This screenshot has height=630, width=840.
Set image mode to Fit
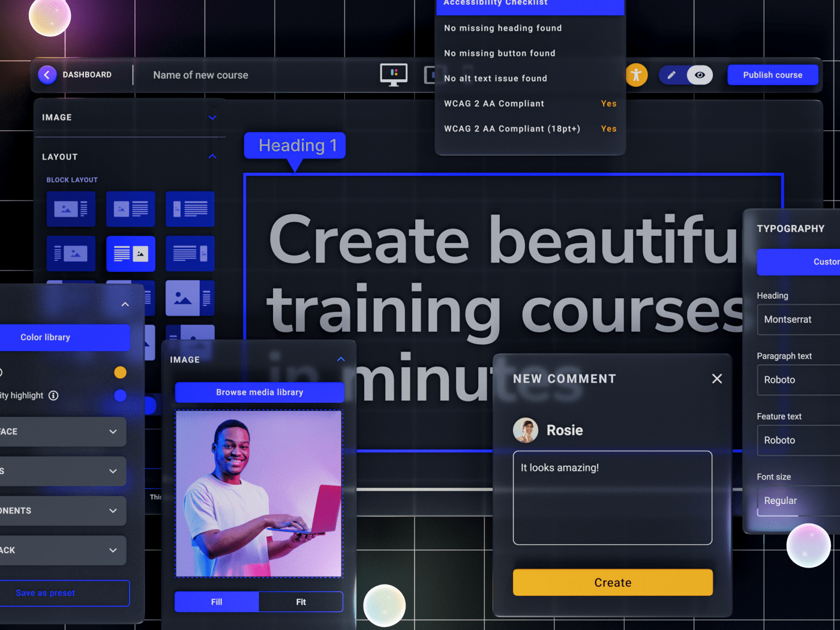point(301,602)
